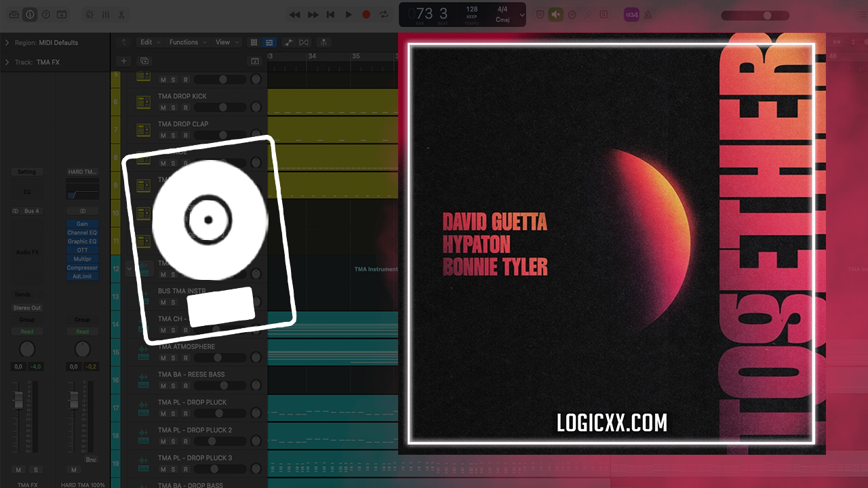Click the Duplicate Track icon
The image size is (868, 488).
[144, 61]
